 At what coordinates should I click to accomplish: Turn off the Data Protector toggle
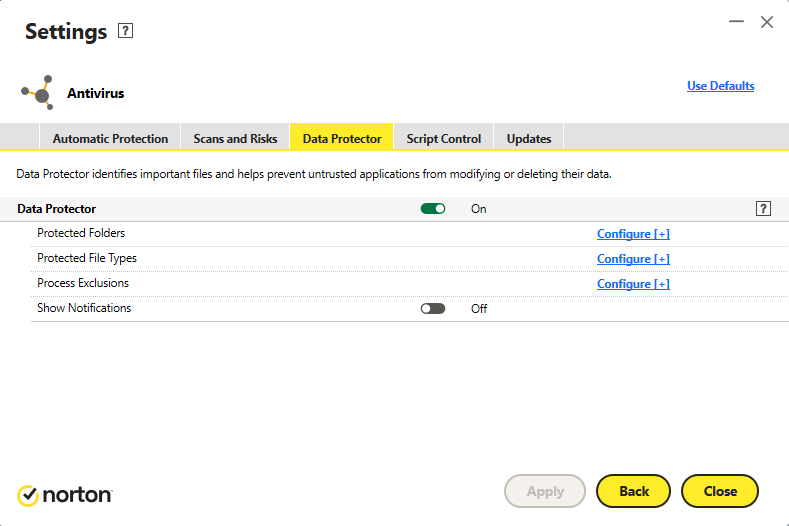coord(433,208)
